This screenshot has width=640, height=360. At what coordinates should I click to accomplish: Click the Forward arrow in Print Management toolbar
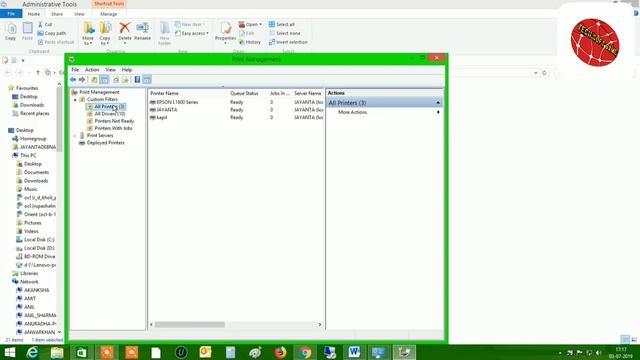82,80
